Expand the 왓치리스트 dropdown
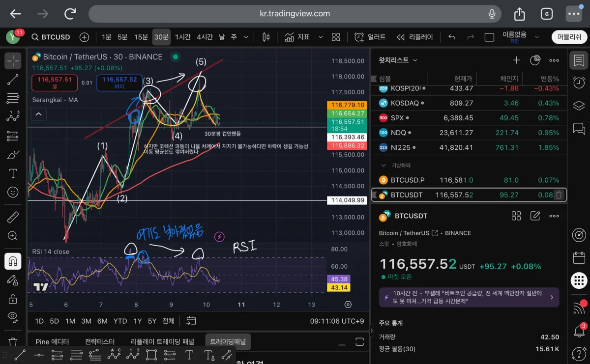The height and width of the screenshot is (364, 590). (398, 60)
